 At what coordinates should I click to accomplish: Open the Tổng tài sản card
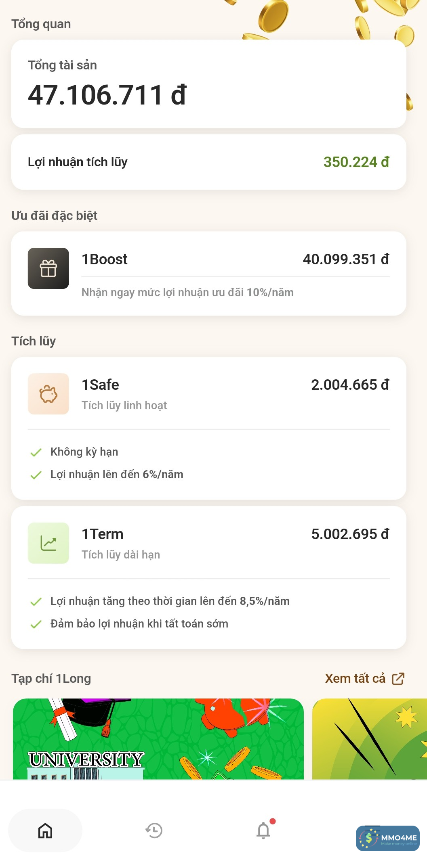point(208,84)
